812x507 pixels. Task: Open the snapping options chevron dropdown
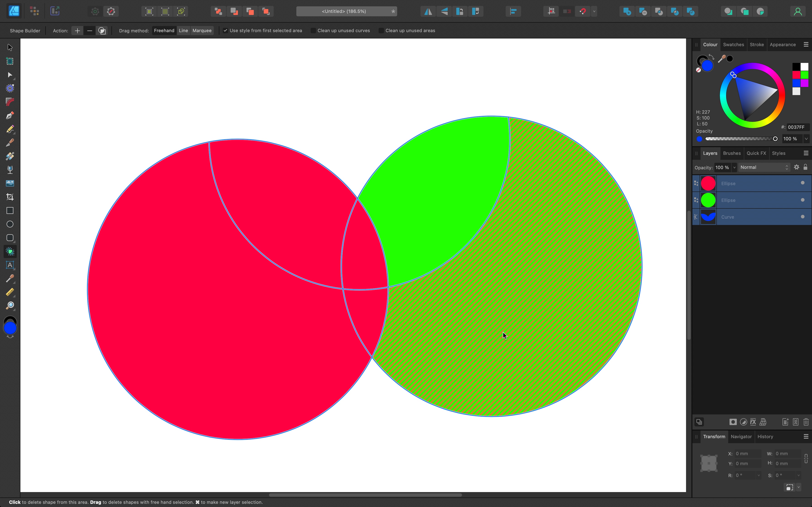tap(594, 11)
